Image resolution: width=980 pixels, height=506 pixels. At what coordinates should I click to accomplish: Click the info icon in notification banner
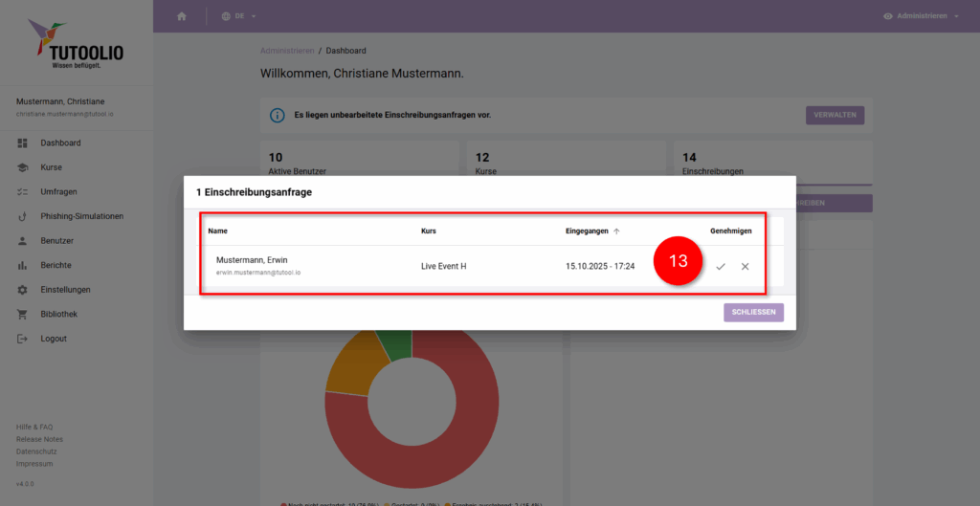[278, 116]
